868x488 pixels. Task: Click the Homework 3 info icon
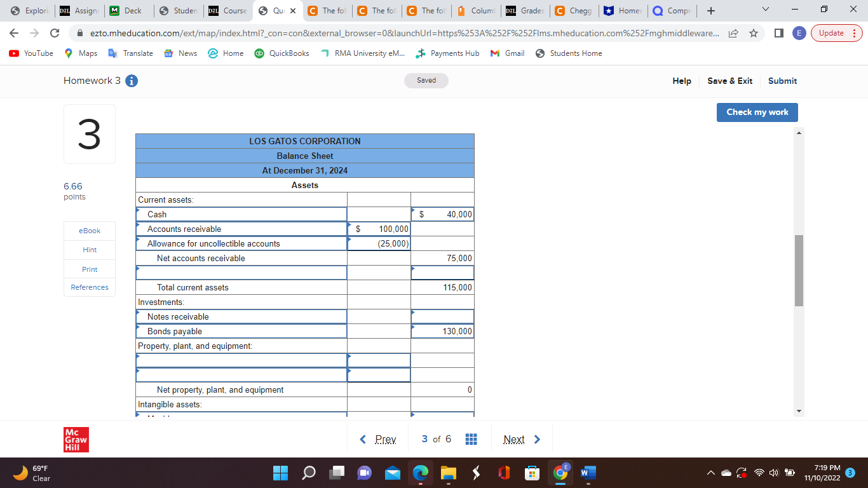pos(132,81)
